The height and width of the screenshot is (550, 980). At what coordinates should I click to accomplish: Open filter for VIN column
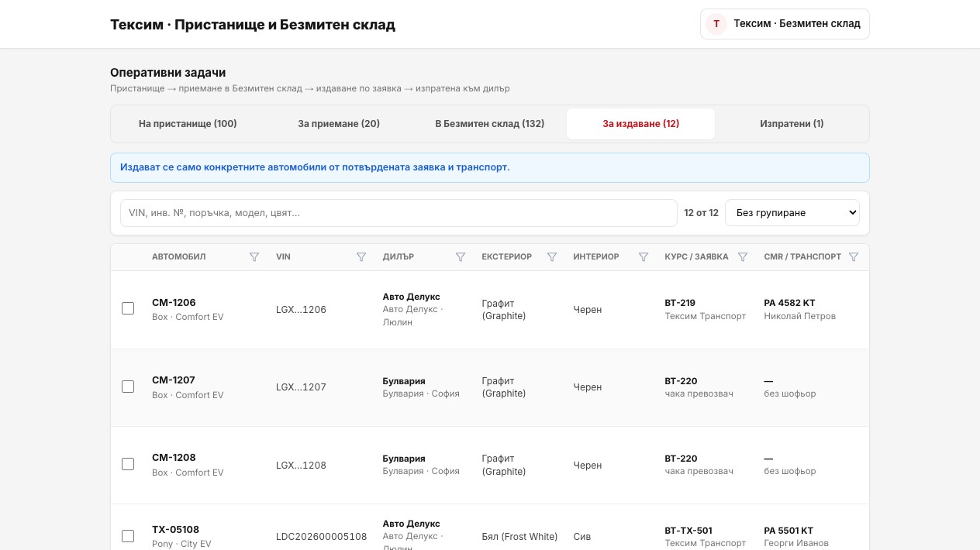(361, 257)
